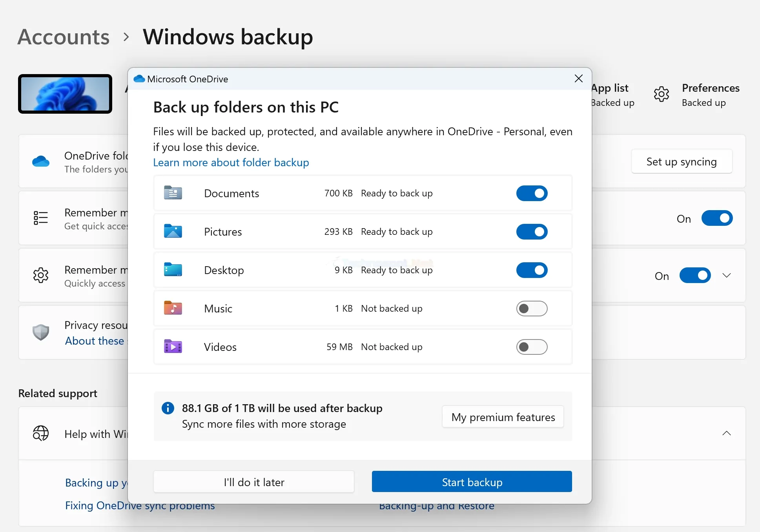This screenshot has height=532, width=760.
Task: Click the Start backup button
Action: (x=472, y=482)
